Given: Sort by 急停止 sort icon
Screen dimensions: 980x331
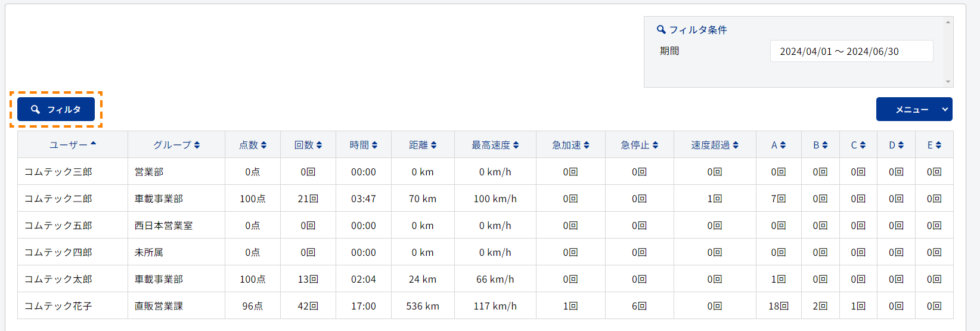Looking at the screenshot, I should point(656,145).
